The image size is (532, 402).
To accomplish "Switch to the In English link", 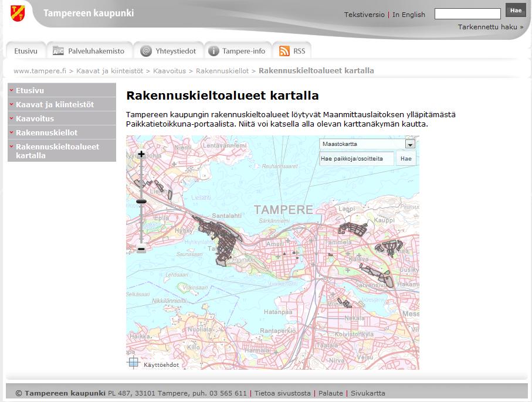I will click(408, 15).
